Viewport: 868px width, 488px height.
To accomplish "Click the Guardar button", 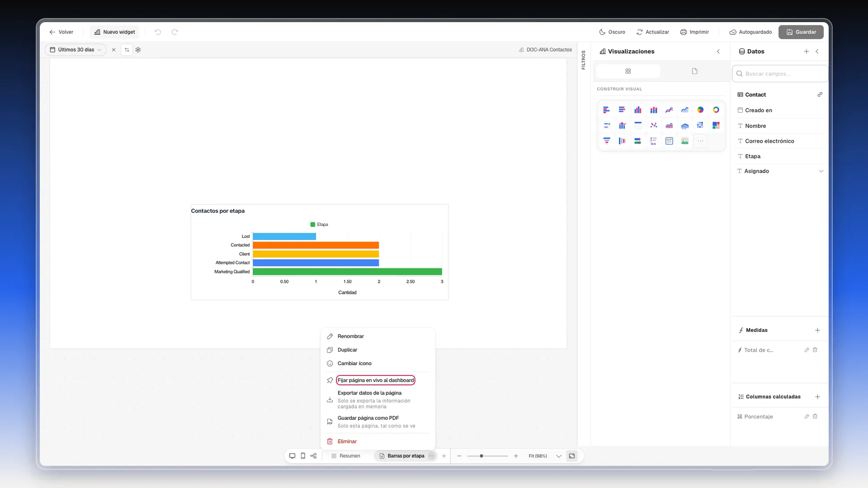I will pos(801,32).
